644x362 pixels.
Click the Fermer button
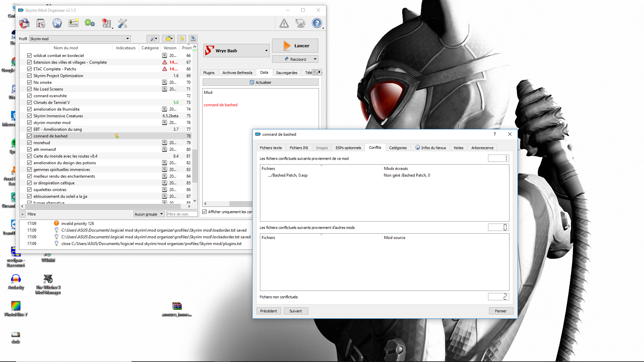click(x=501, y=311)
